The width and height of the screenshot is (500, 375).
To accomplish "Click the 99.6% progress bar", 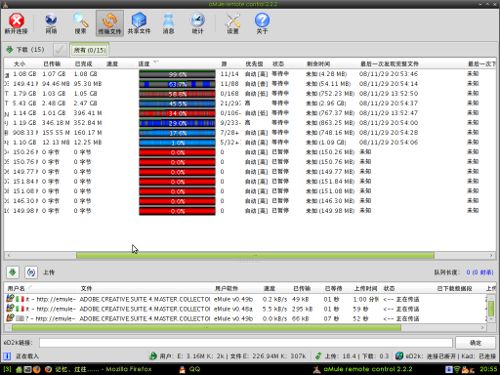I will [177, 74].
